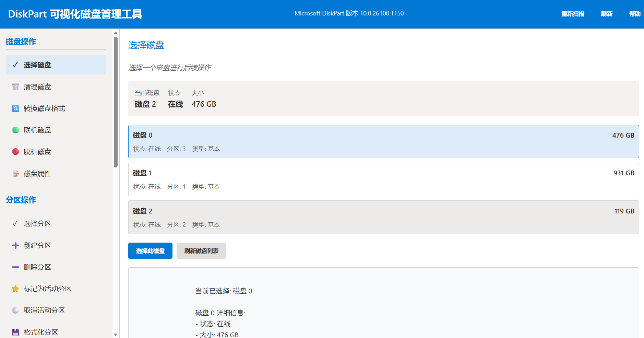The height and width of the screenshot is (338, 644).
Task: Click the sidebar vertical scrollbar thumb
Action: click(x=116, y=102)
